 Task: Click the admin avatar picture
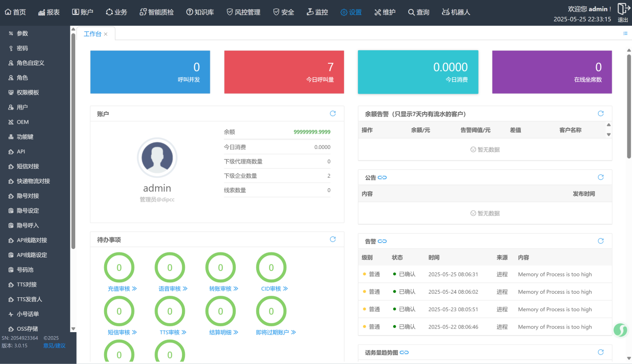click(x=157, y=158)
